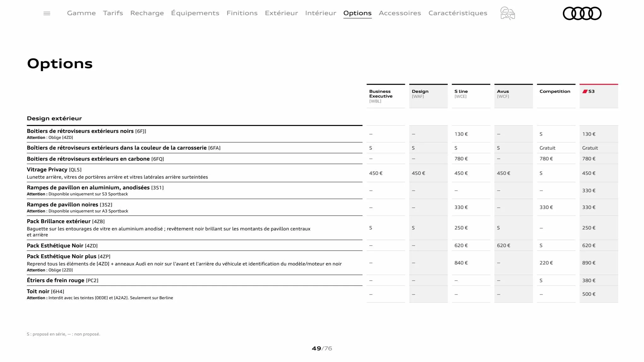Screen dimensions: 644x362
Task: Click the 220 € Competition price
Action: [x=546, y=263]
